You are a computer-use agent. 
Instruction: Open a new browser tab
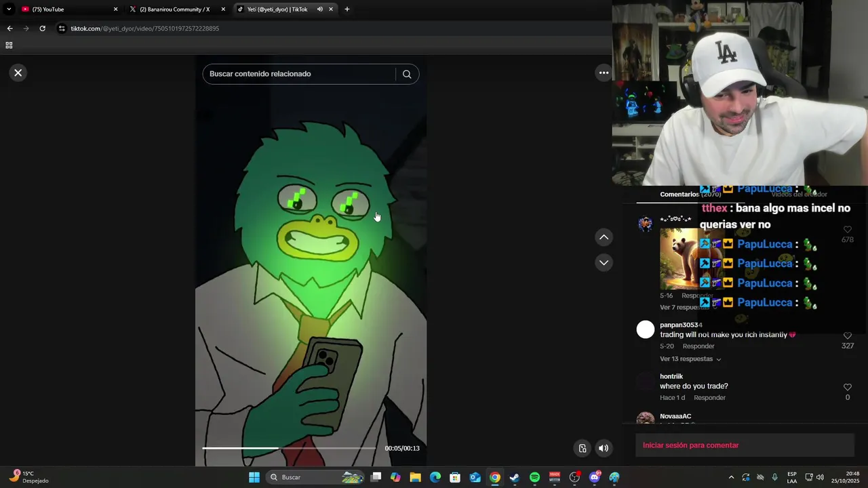point(347,9)
